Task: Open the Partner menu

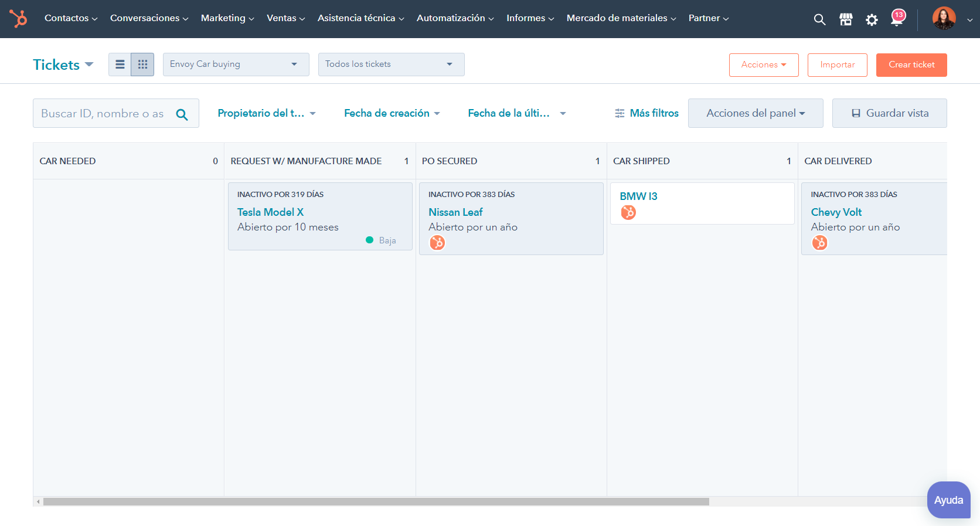Action: [x=709, y=18]
